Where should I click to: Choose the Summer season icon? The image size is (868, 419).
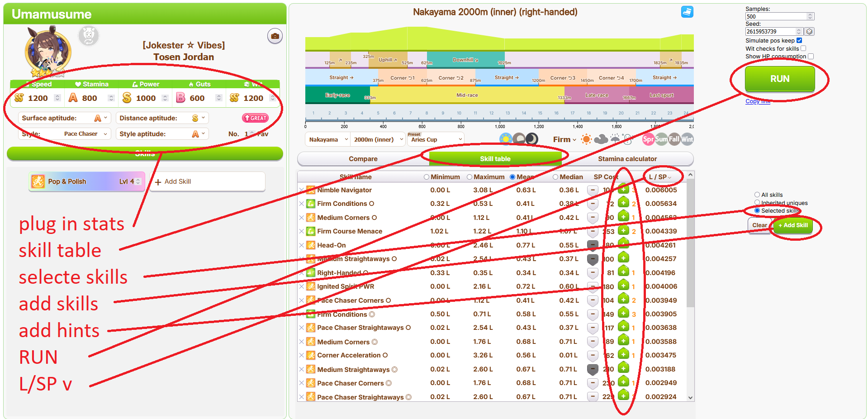[x=661, y=139]
